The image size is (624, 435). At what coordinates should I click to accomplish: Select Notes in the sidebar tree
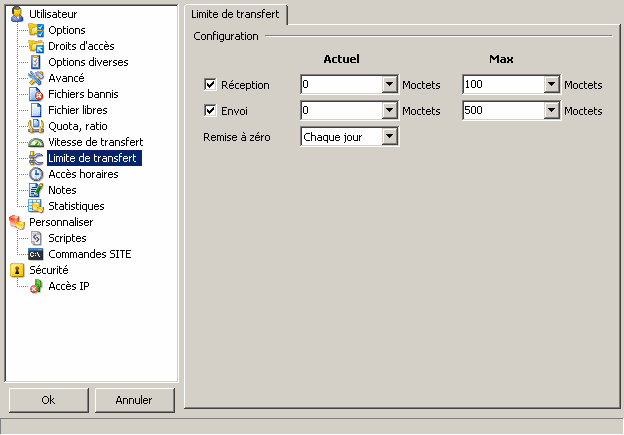point(62,190)
